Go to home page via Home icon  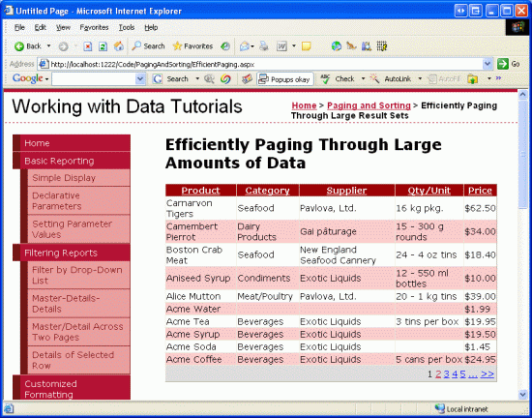point(118,46)
